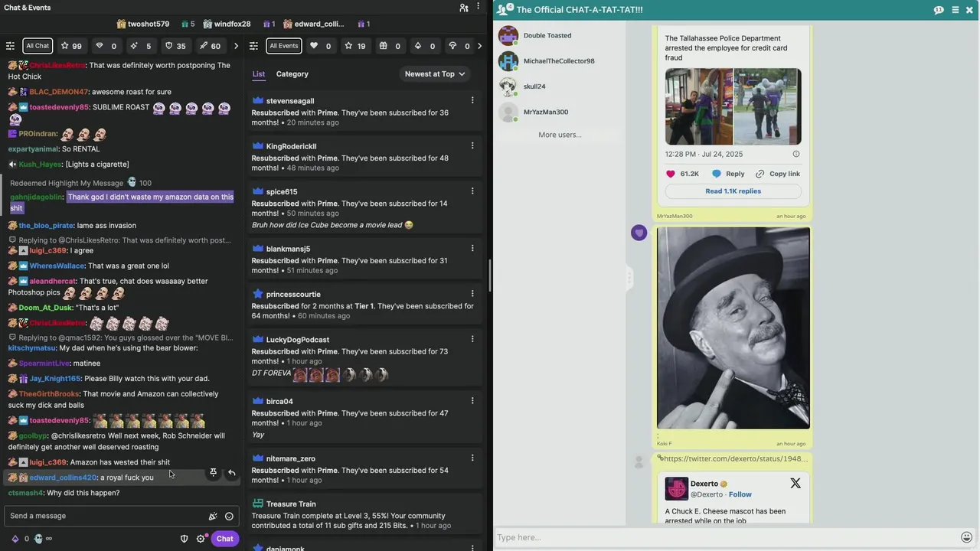Open chat settings gear icon

[x=201, y=539]
